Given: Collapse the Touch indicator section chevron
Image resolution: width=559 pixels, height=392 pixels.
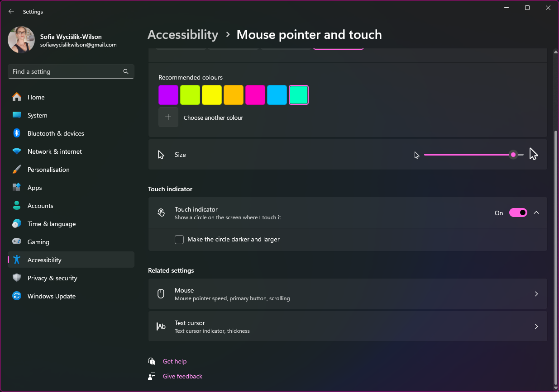Looking at the screenshot, I should (x=536, y=213).
